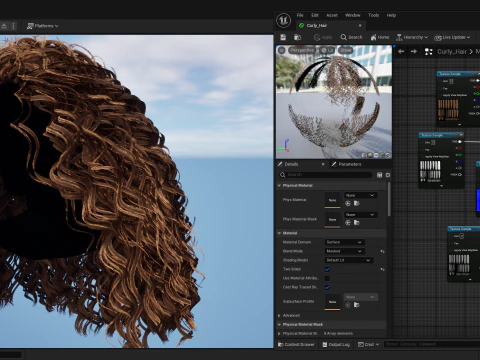Collapse the Physical Material Mask section
Viewport: 480px width, 360px height.
pos(279,325)
